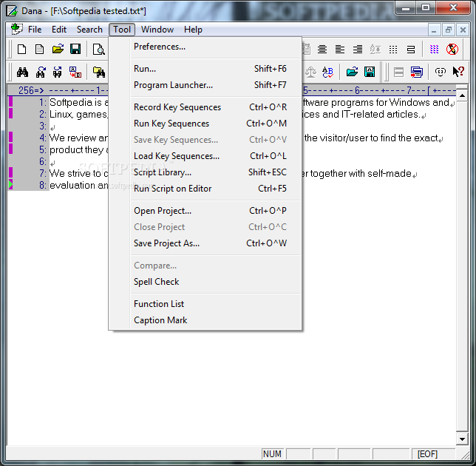Click the ABC spell check icon
The width and height of the screenshot is (476, 466).
coord(327,72)
